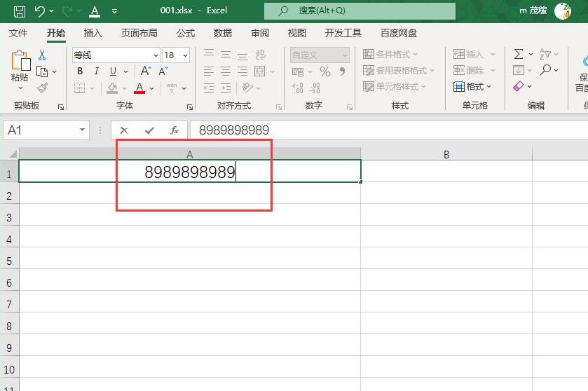This screenshot has width=588, height=391.
Task: Toggle italic formatting
Action: pos(97,71)
